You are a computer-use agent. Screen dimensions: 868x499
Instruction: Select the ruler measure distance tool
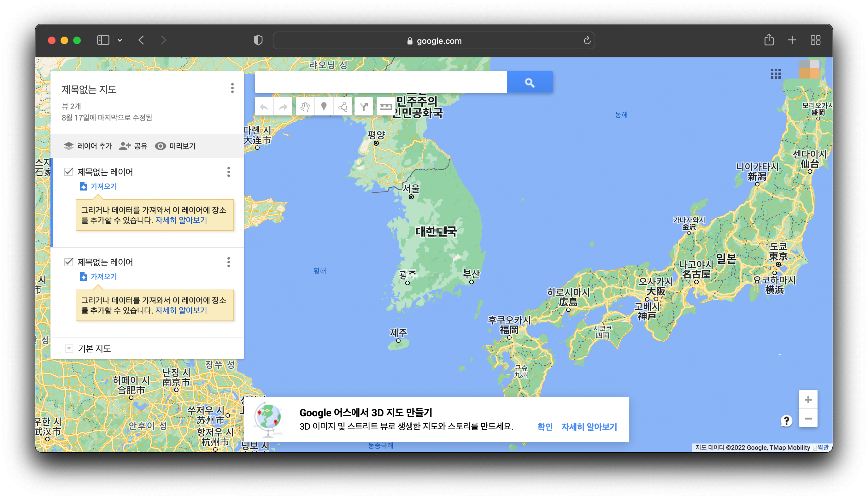385,107
